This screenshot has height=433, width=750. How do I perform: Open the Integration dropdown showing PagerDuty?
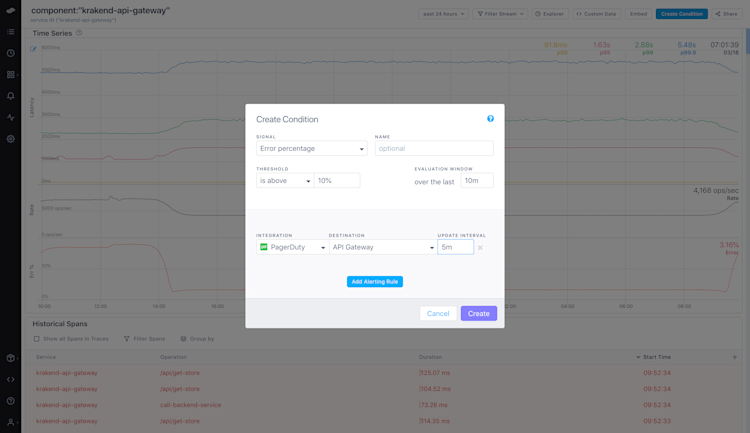click(293, 247)
